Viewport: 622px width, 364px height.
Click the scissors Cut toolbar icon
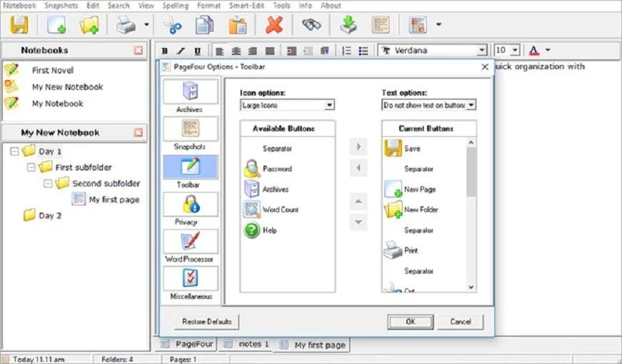(172, 25)
